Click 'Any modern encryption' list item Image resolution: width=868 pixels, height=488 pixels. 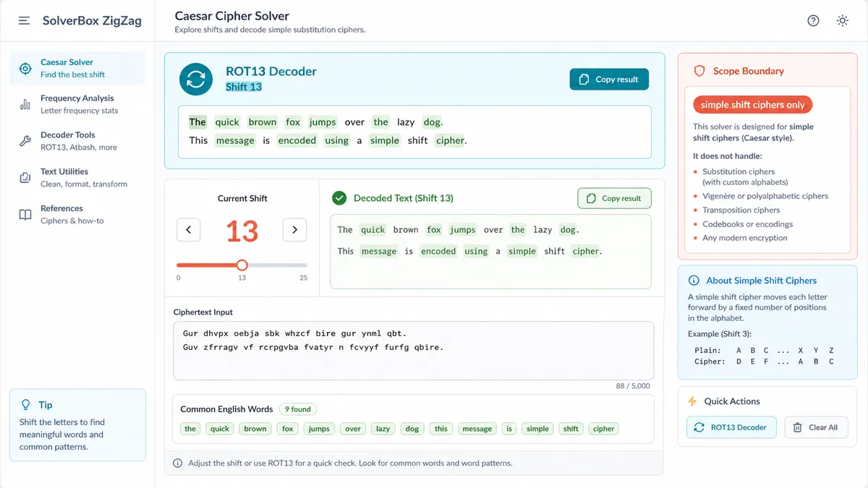[744, 238]
